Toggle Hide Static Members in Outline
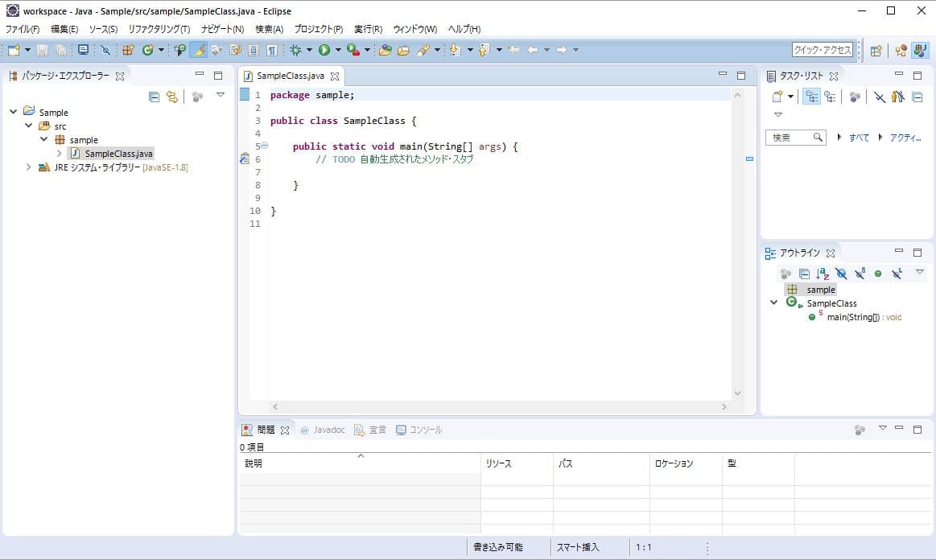This screenshot has width=936, height=560. (860, 274)
